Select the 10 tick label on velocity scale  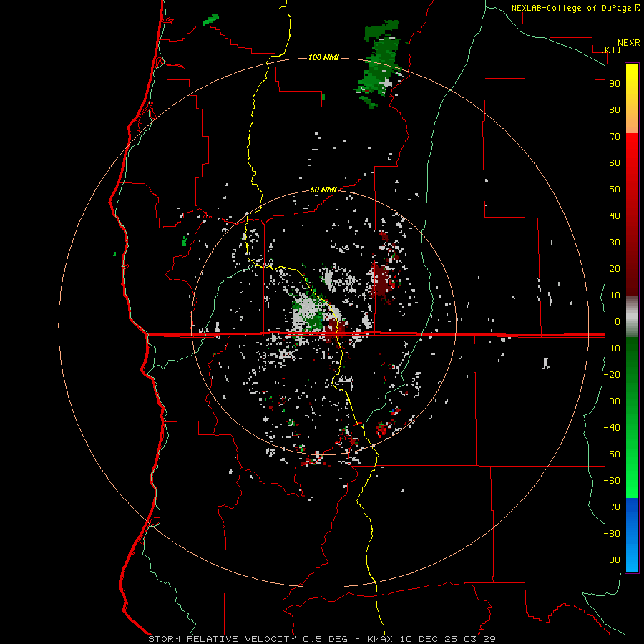click(615, 296)
